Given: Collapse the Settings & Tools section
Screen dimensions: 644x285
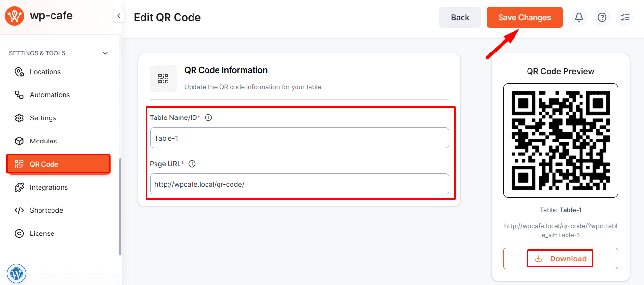Looking at the screenshot, I should click(105, 53).
